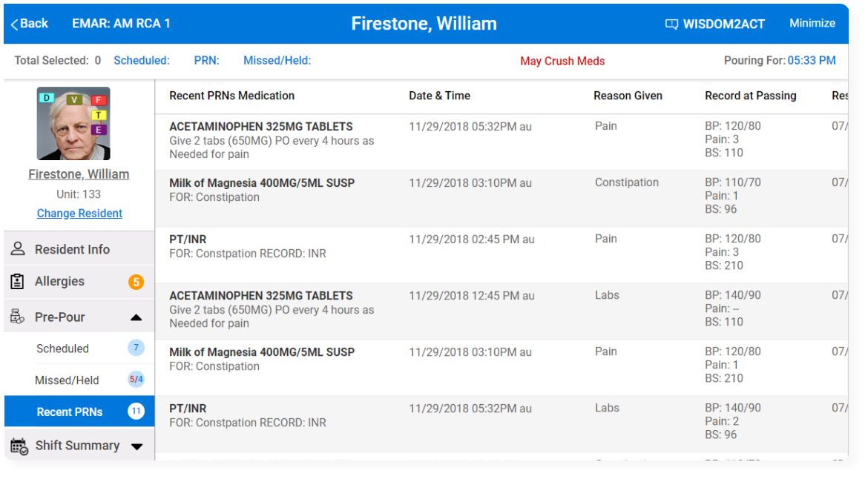Click the green V flag above the photo

[x=74, y=100]
